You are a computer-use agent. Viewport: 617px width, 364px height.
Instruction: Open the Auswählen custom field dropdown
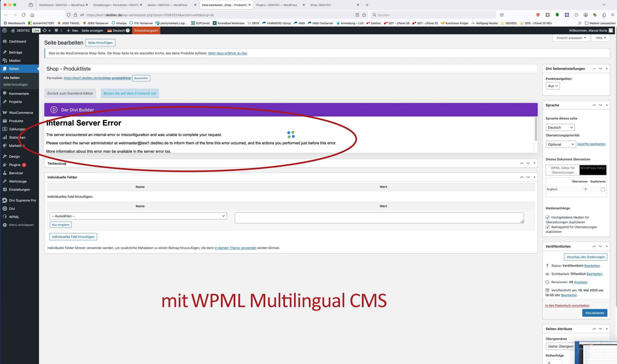pyautogui.click(x=138, y=216)
